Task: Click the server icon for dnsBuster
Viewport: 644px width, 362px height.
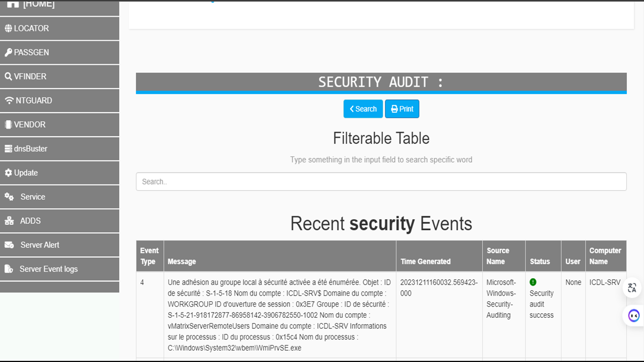Action: (8, 149)
